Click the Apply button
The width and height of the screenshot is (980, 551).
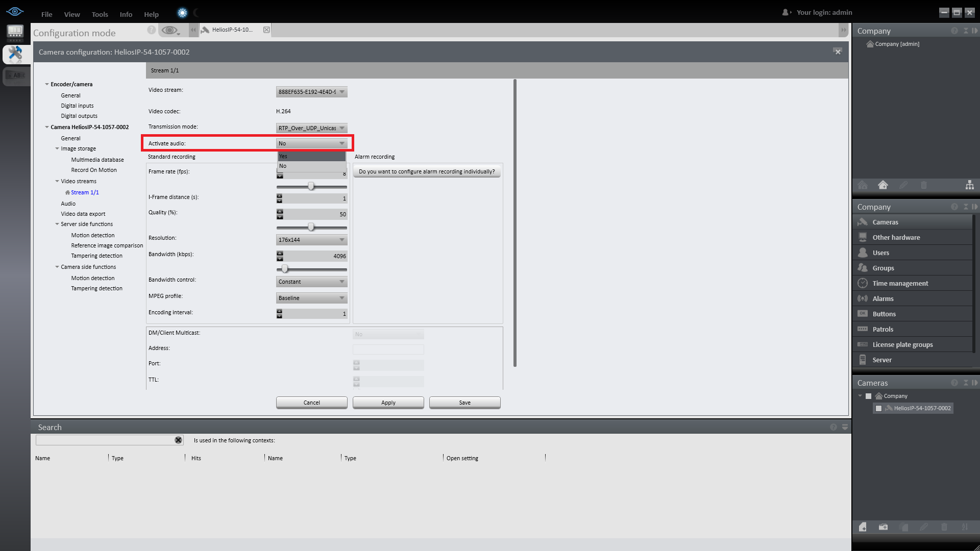tap(388, 403)
